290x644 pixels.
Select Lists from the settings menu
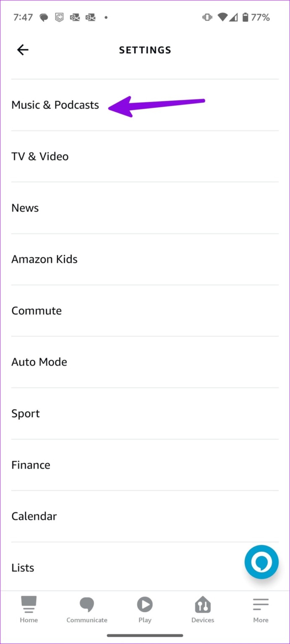coord(22,567)
